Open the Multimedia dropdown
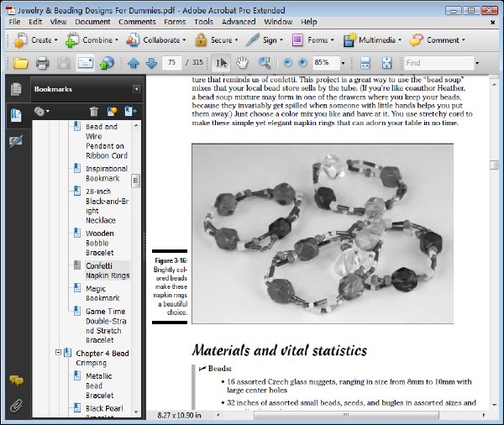504x425 pixels. [x=372, y=40]
